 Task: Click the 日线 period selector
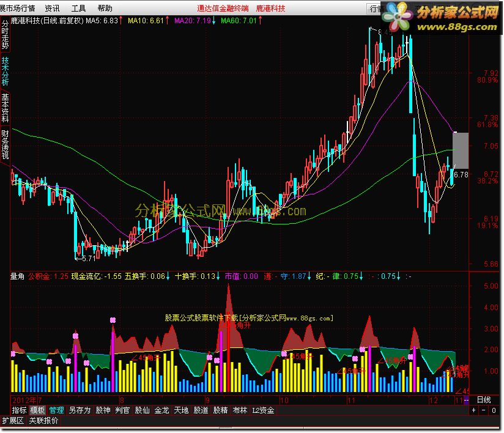(484, 399)
